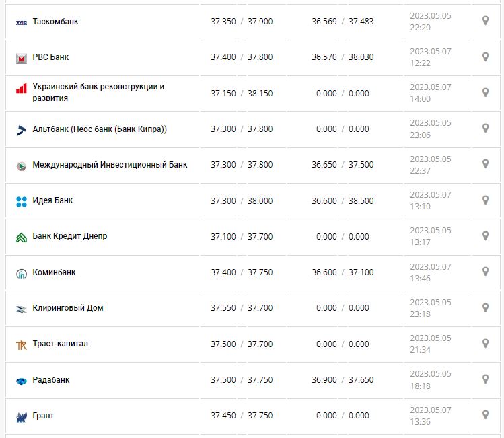Click the Грант row location pin
The width and height of the screenshot is (504, 438).
(485, 415)
